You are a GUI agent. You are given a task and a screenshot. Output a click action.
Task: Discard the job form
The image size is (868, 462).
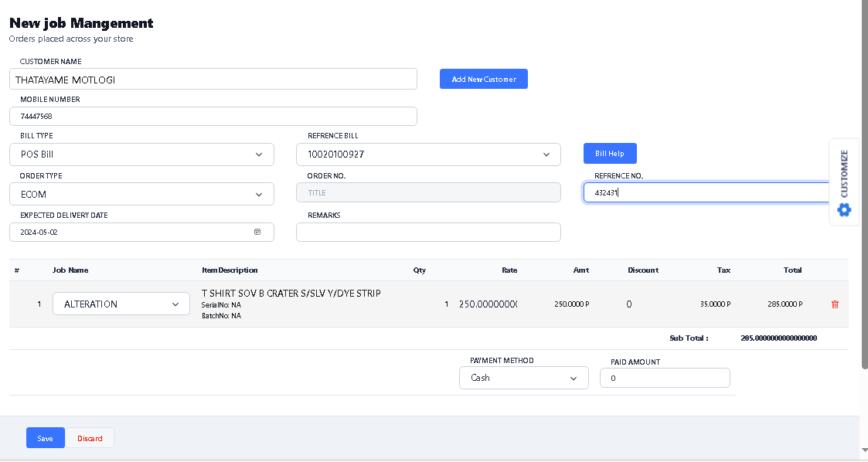[x=90, y=438]
